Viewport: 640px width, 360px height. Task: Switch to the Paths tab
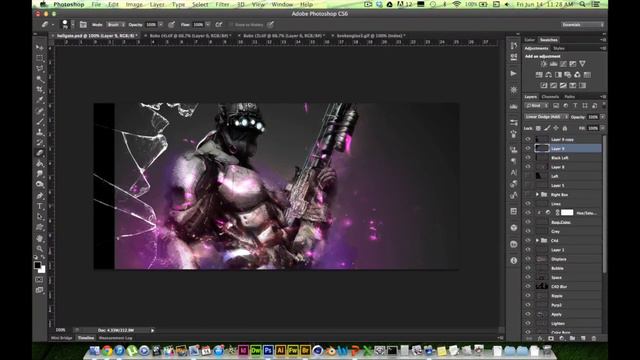(x=569, y=97)
